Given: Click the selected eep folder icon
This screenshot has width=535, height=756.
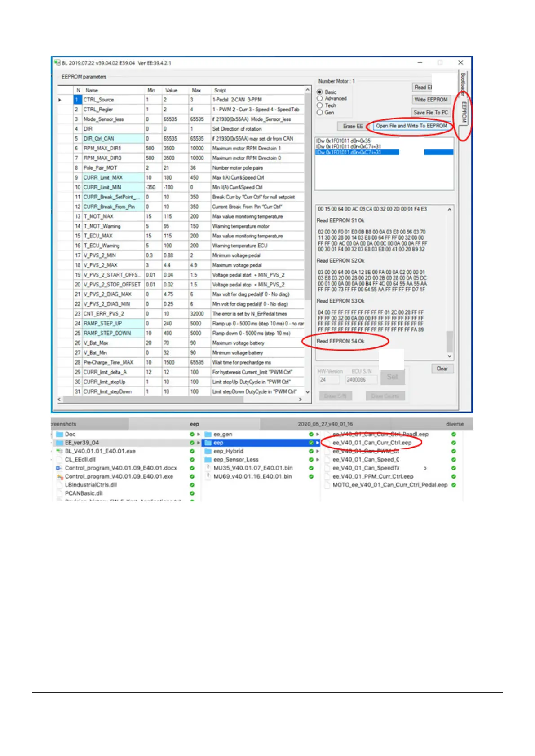Looking at the screenshot, I should [x=208, y=443].
